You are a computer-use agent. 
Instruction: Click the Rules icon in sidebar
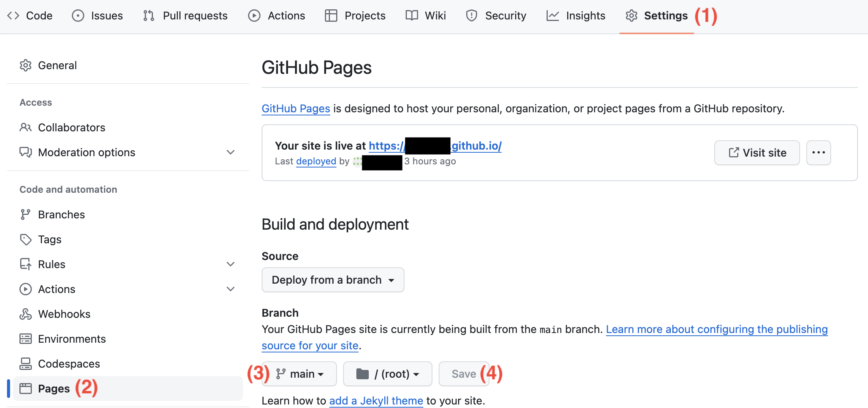[x=26, y=264]
